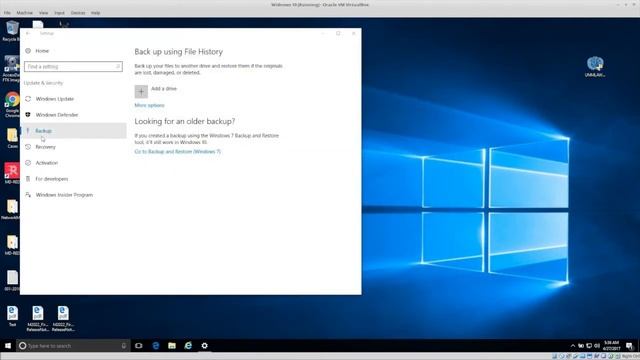Open File Explorer from taskbar
The image size is (640, 360).
172,346
